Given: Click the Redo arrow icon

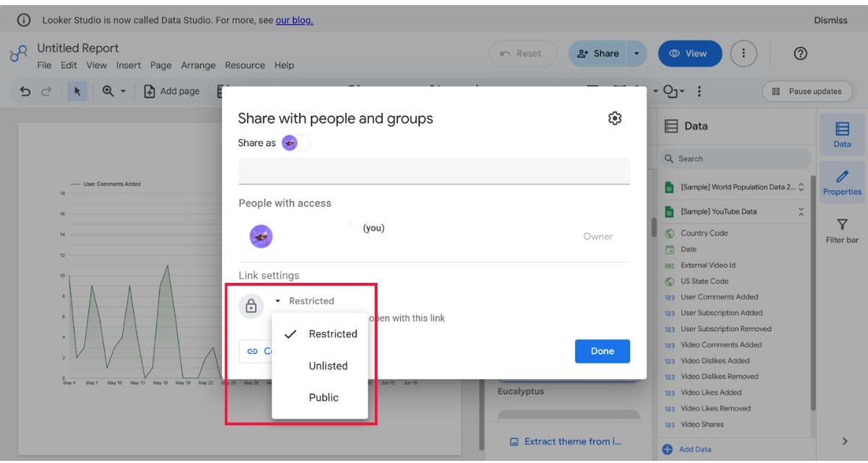Looking at the screenshot, I should 46,91.
